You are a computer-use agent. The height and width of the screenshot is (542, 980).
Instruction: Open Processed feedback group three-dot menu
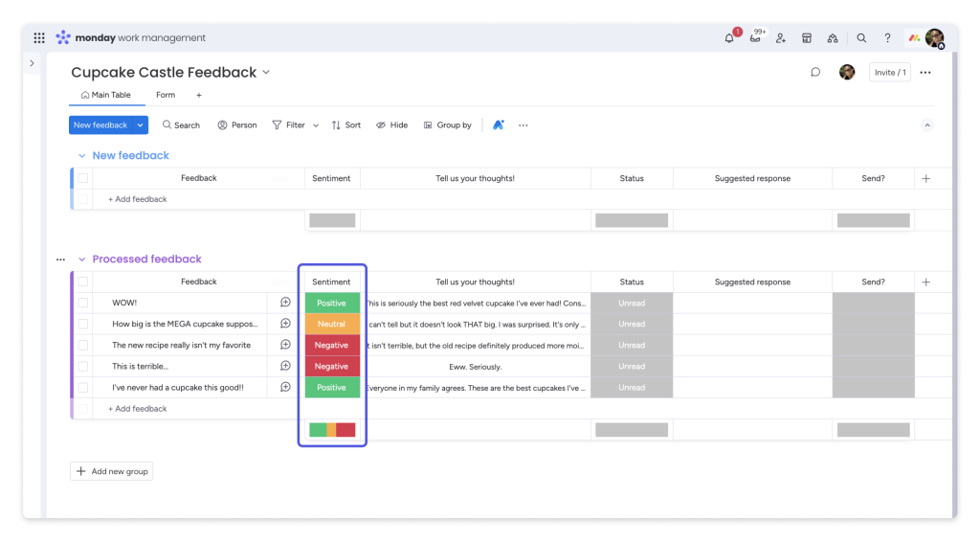pyautogui.click(x=60, y=260)
